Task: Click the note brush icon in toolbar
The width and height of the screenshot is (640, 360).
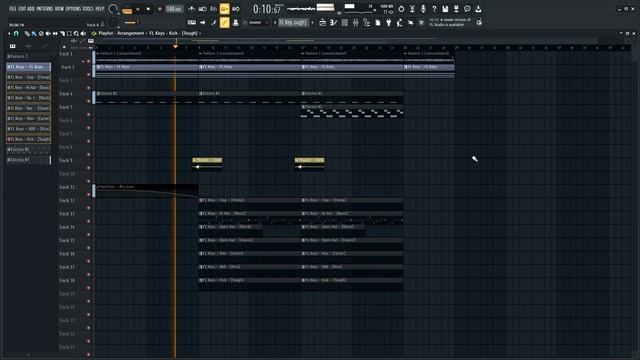Action: 213,22
